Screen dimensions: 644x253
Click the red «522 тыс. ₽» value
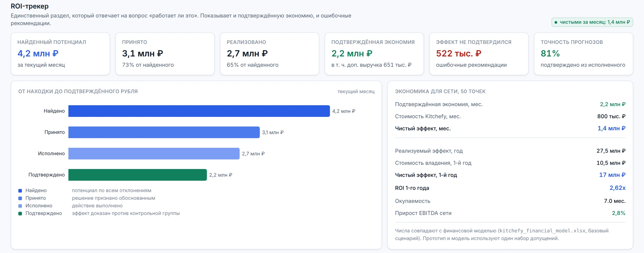(458, 53)
